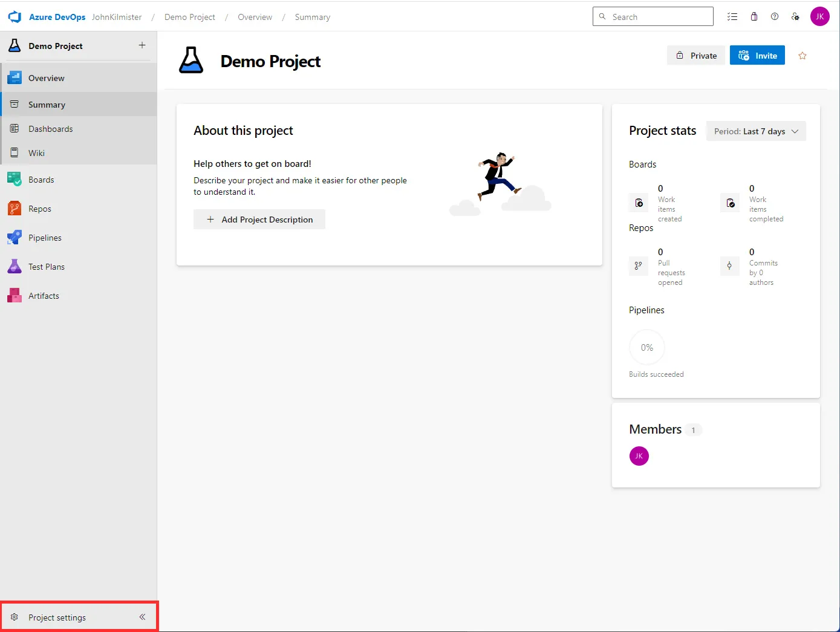Click the Summary page icon
This screenshot has width=840, height=632.
15,104
